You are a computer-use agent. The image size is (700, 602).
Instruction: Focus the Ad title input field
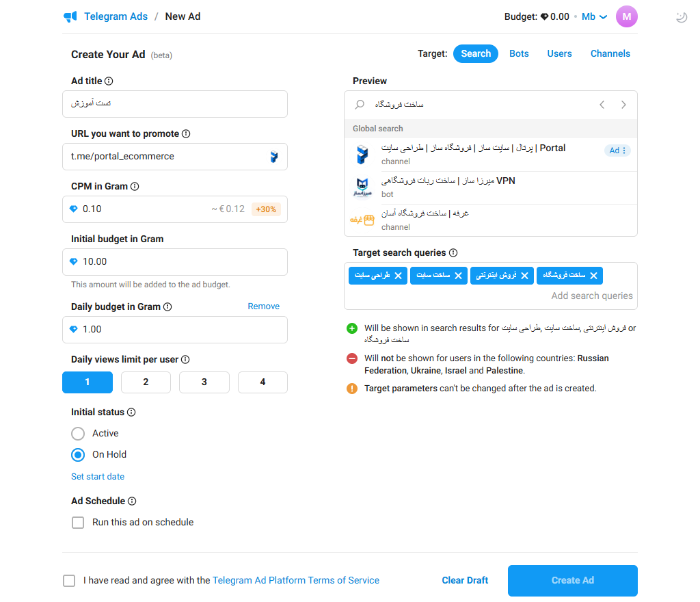pyautogui.click(x=175, y=104)
